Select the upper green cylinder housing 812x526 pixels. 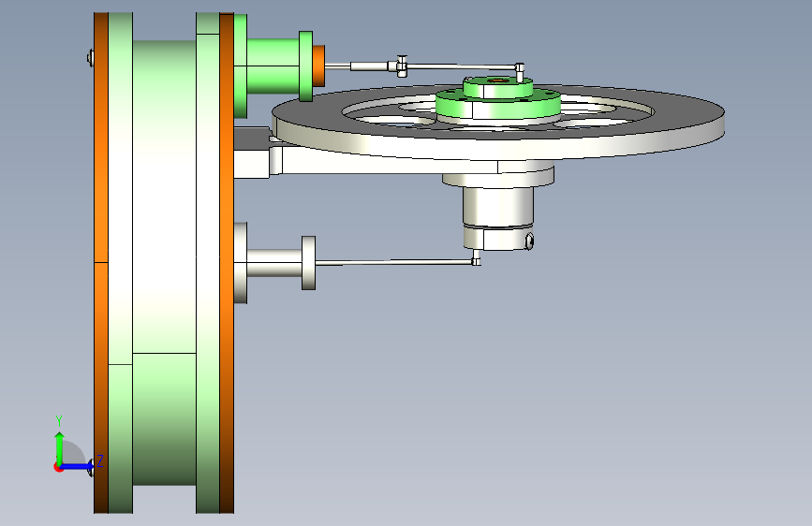point(273,66)
